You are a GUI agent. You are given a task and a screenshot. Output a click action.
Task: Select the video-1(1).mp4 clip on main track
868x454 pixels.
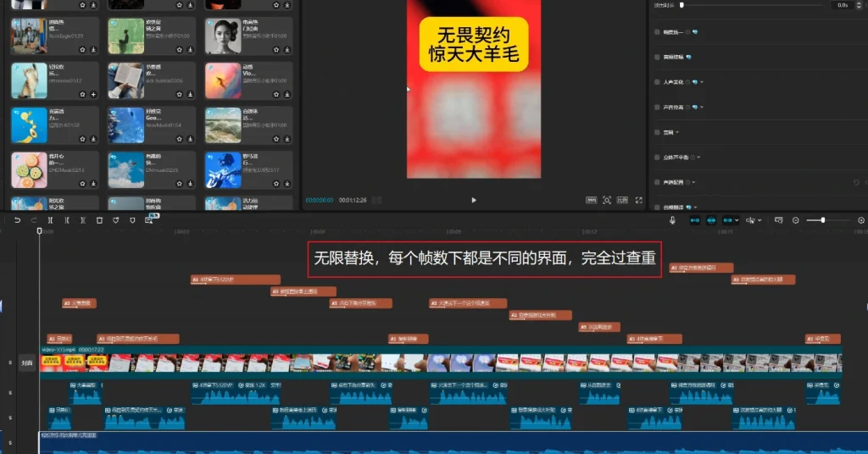coord(441,363)
